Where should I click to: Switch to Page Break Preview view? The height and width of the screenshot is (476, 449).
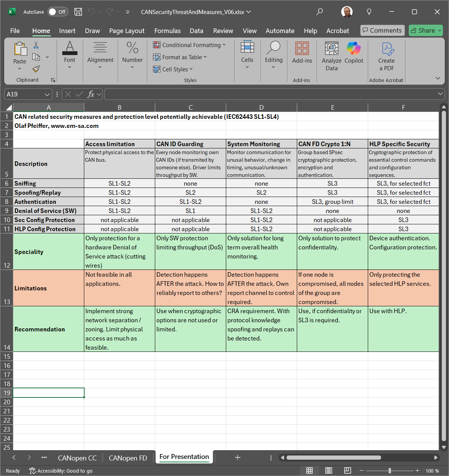click(347, 471)
